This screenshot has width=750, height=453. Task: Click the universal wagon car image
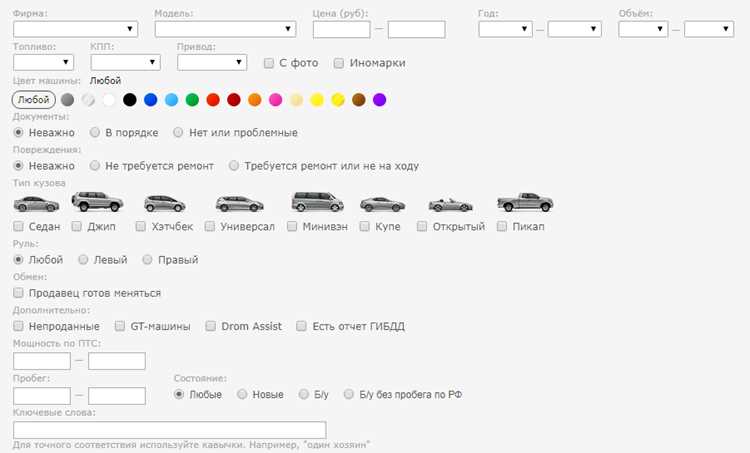[239, 203]
